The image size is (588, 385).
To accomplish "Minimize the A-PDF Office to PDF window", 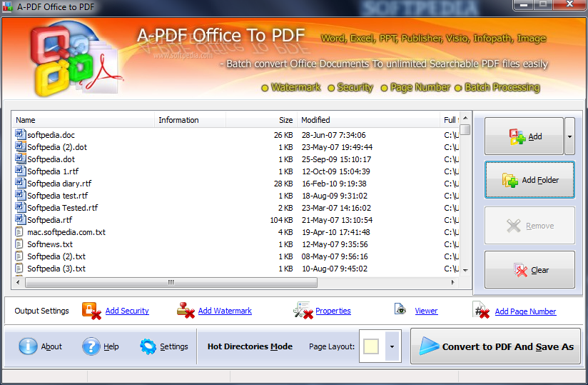I will click(x=524, y=5).
